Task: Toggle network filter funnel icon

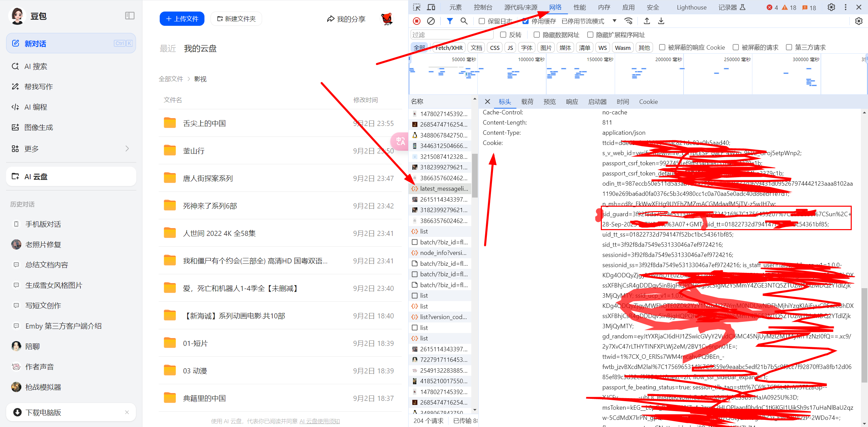Action: tap(450, 21)
